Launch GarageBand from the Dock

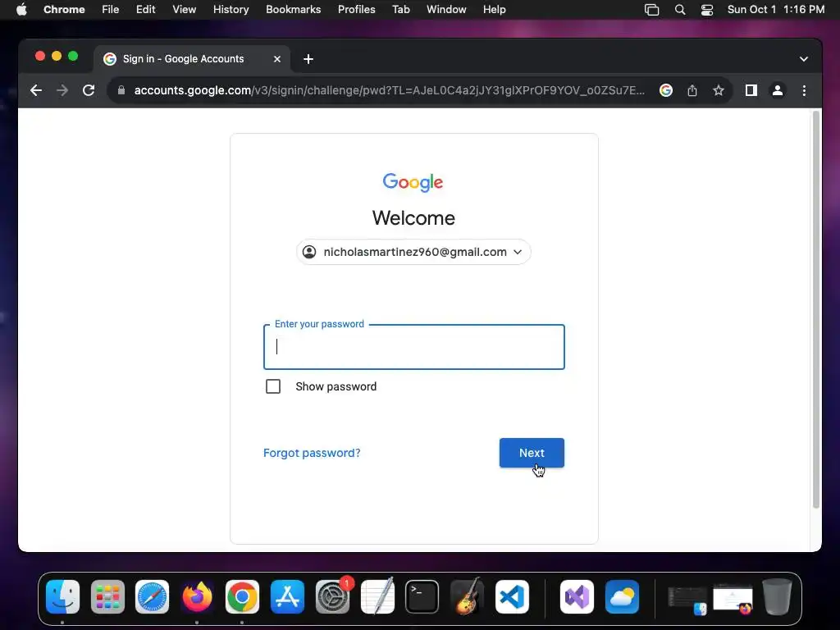pyautogui.click(x=467, y=597)
